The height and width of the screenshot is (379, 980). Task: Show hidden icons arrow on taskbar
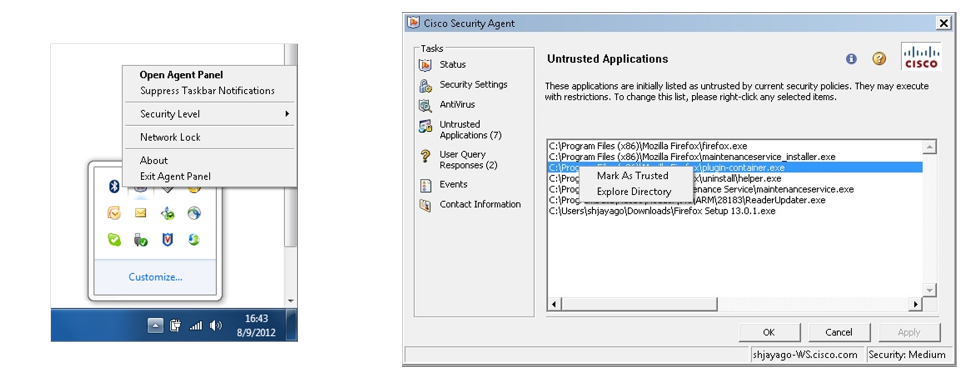tap(155, 325)
